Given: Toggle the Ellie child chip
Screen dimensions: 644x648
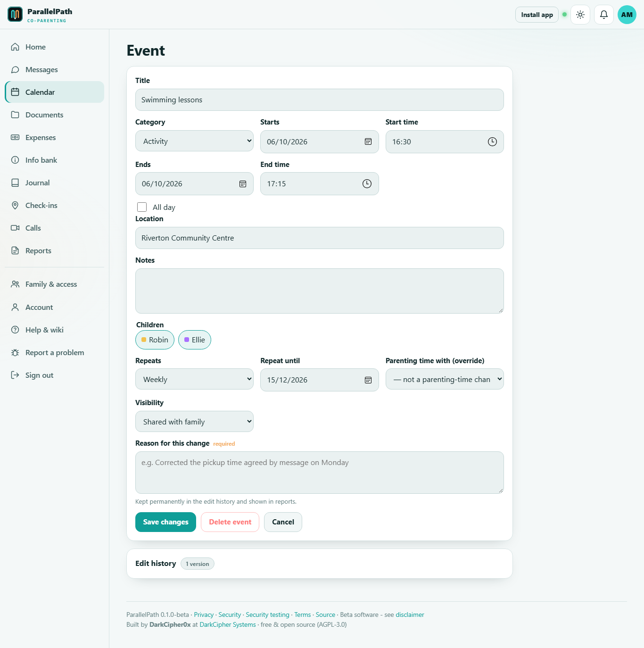Looking at the screenshot, I should (195, 340).
